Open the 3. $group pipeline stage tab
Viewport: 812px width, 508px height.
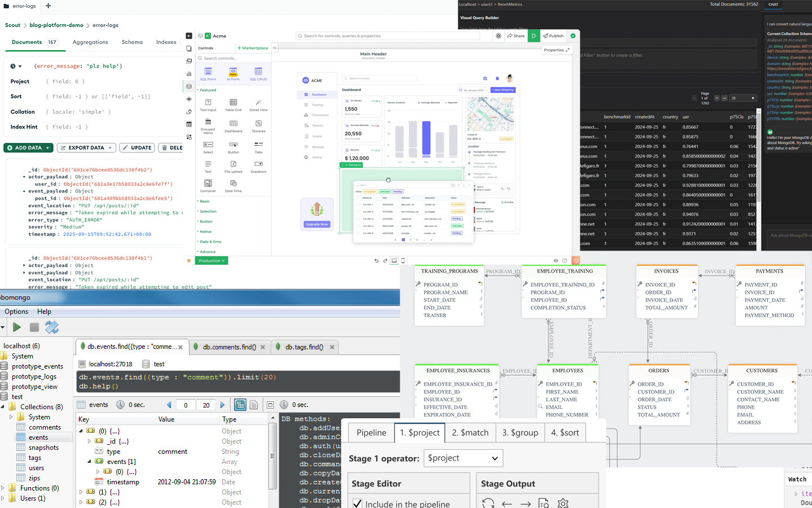point(520,432)
